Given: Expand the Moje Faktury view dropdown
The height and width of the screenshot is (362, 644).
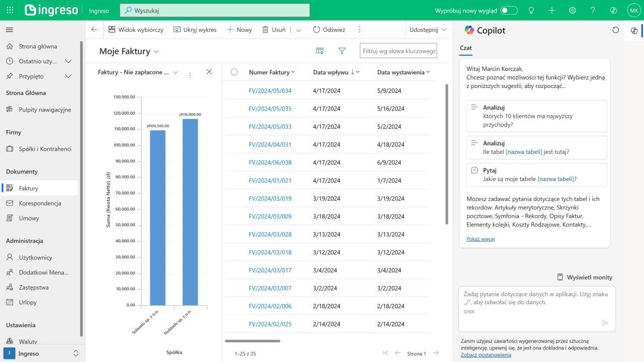Looking at the screenshot, I should 156,51.
